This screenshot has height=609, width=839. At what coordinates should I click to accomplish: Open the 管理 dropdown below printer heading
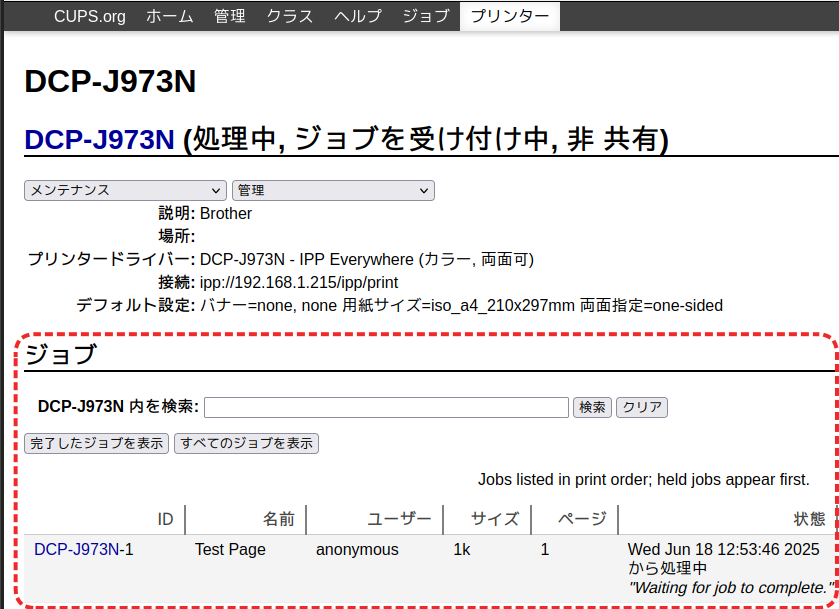pos(333,190)
